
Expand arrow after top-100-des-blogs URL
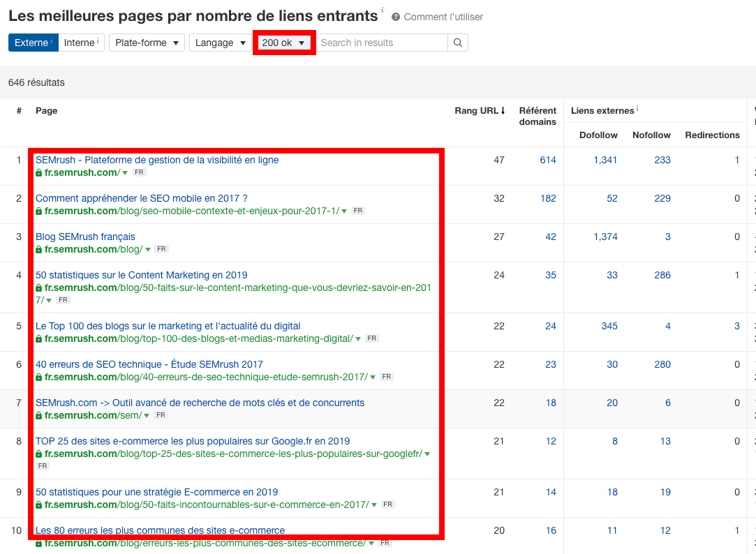pos(358,339)
